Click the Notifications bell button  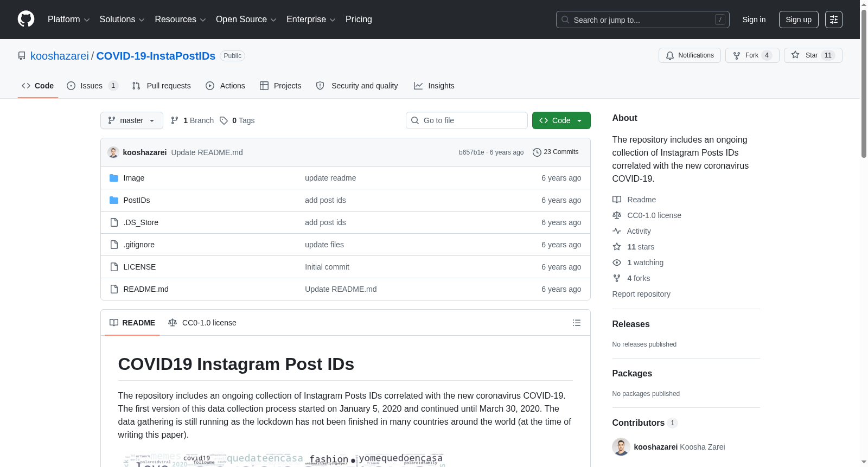coord(690,55)
